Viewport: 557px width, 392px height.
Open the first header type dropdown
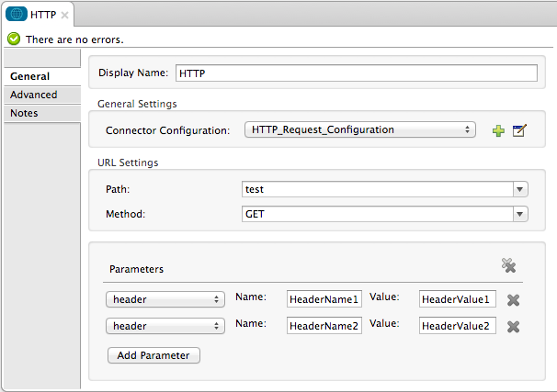165,299
